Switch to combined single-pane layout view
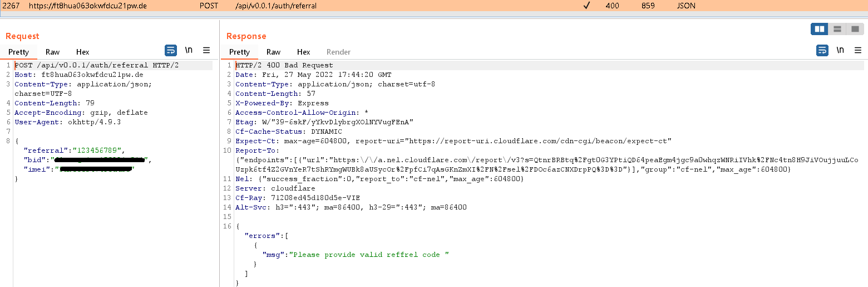 coord(855,29)
